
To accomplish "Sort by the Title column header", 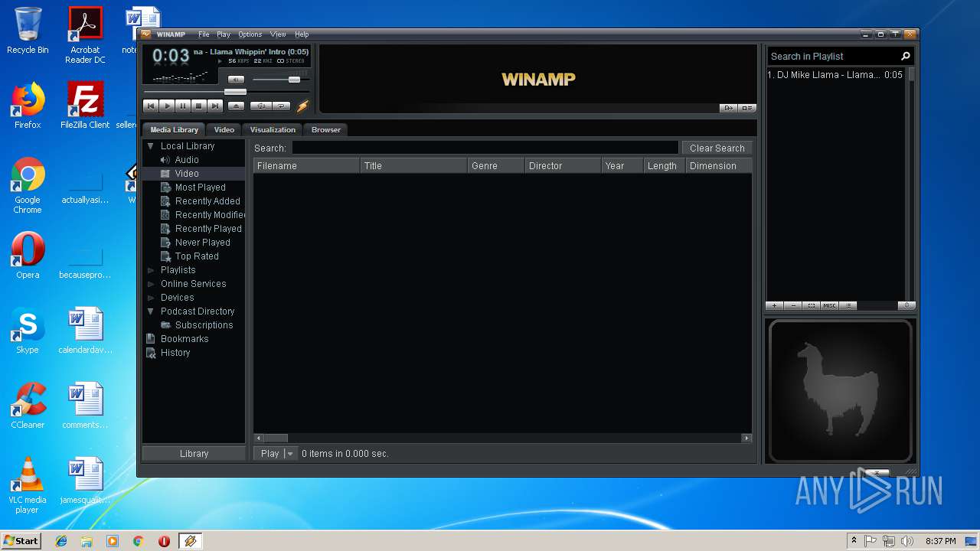I will click(x=413, y=165).
